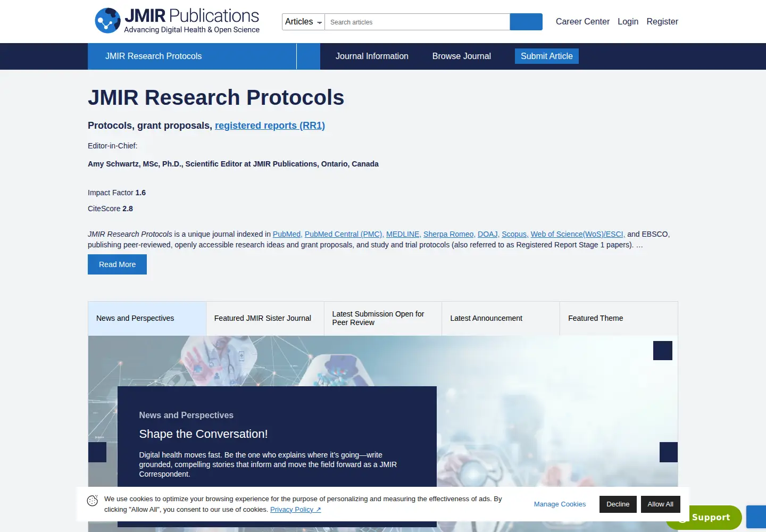Open the Browse Journal menu
This screenshot has height=532, width=766.
[462, 56]
